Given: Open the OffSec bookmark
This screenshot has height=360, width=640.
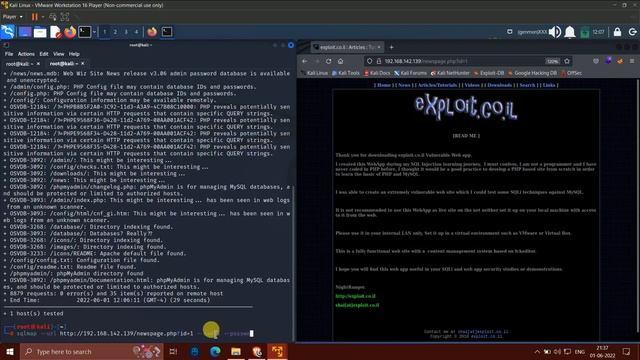Looking at the screenshot, I should tap(571, 73).
